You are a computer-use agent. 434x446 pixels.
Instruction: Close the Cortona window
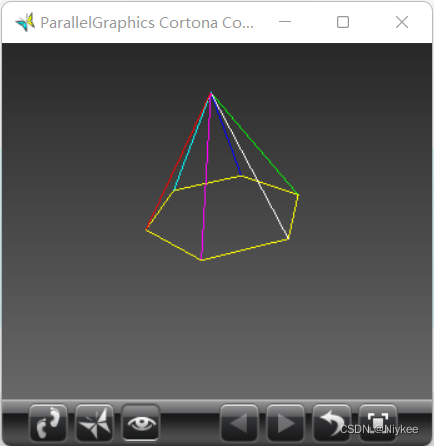[x=402, y=22]
